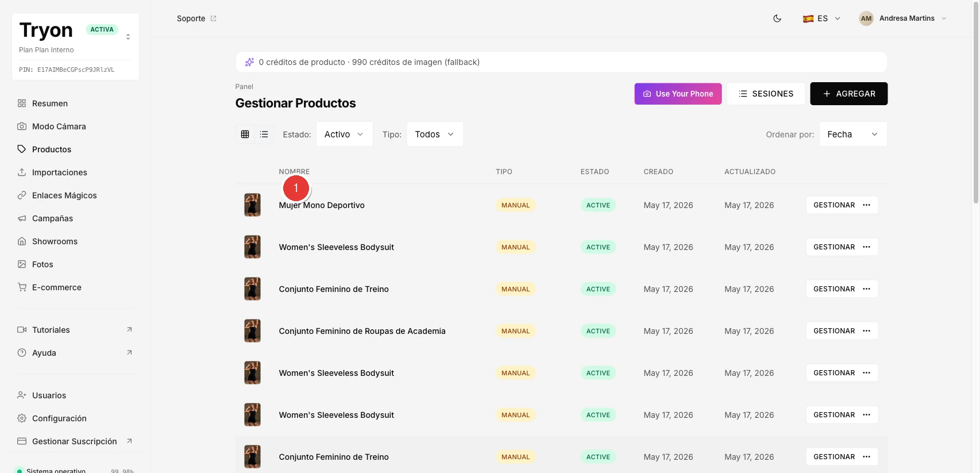Switch to grid view layout
The image size is (980, 473).
245,134
